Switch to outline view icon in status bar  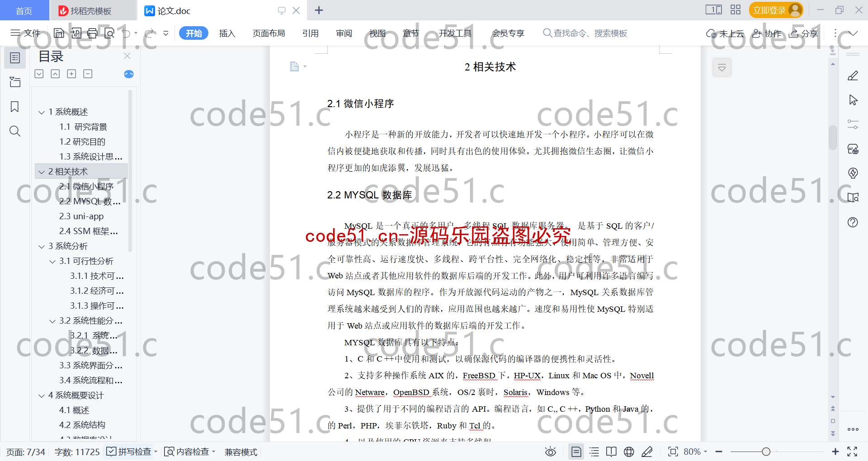click(594, 452)
